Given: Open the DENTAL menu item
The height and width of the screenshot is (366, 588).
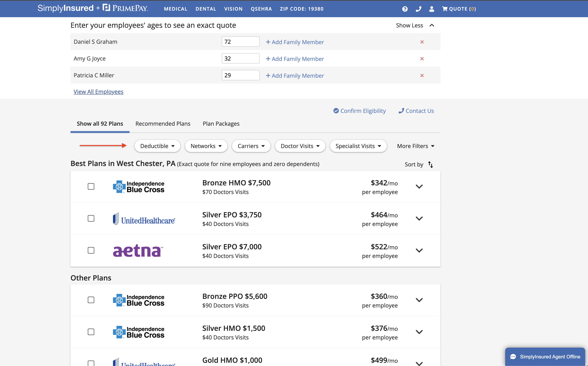Looking at the screenshot, I should coord(206,9).
